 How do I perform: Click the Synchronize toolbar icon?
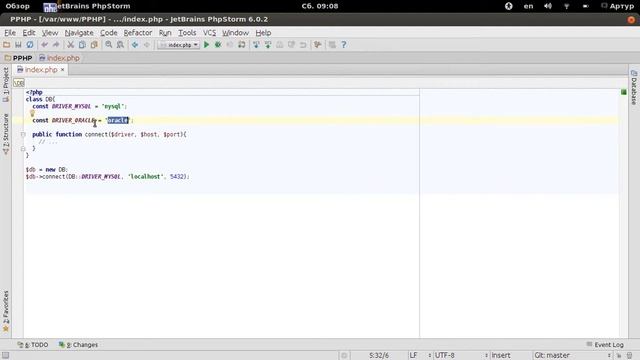click(30, 44)
